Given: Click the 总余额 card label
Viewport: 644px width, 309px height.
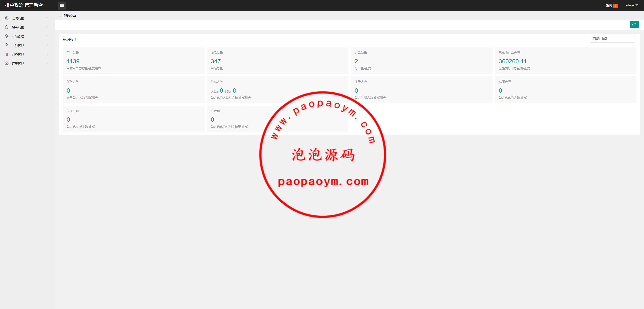Looking at the screenshot, I should (215, 111).
